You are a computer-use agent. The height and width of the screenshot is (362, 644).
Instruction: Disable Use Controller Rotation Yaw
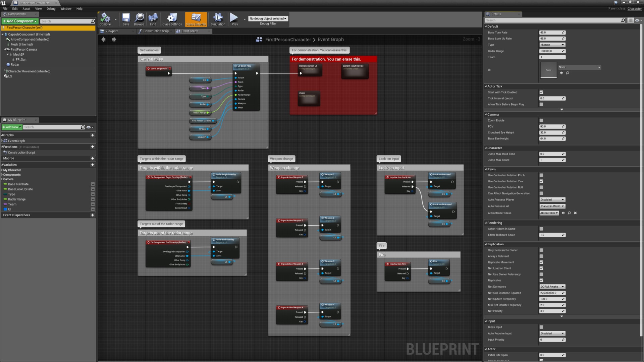(541, 181)
